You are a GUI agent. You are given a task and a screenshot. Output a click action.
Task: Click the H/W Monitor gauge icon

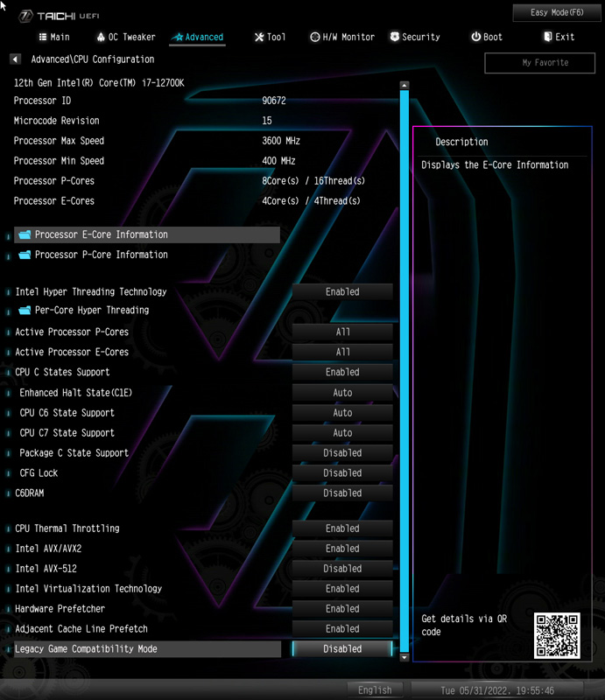(315, 37)
